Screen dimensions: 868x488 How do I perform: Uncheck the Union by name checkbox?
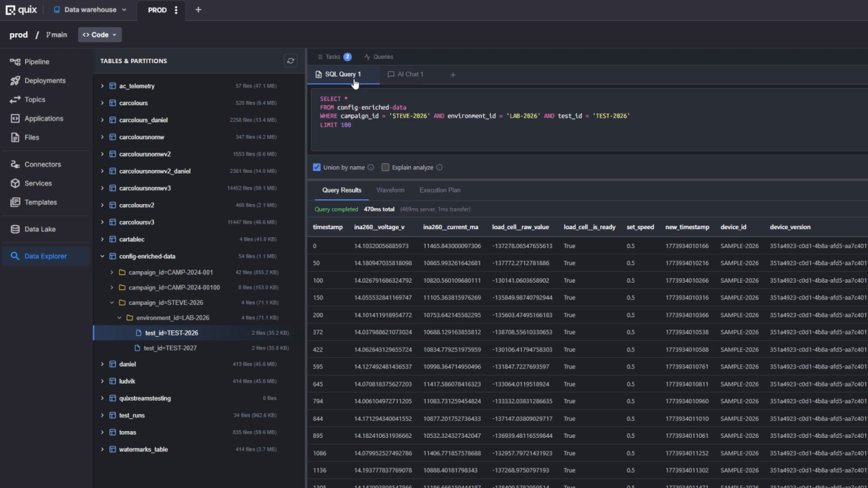pyautogui.click(x=317, y=167)
